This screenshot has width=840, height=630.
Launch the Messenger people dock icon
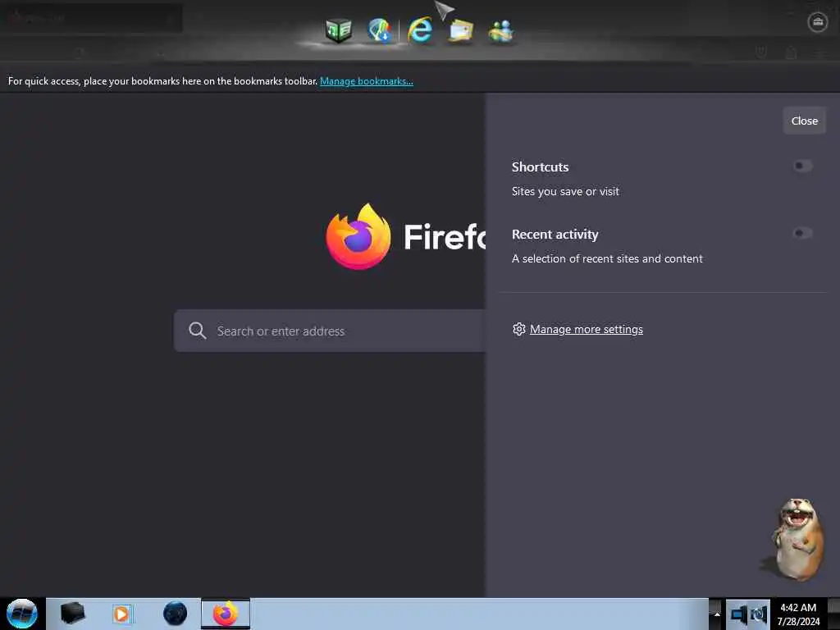coord(501,30)
